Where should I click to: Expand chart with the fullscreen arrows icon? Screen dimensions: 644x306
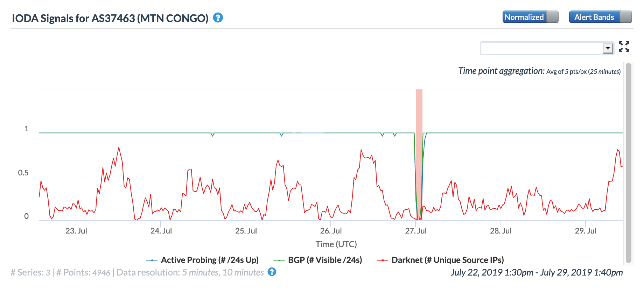pyautogui.click(x=624, y=47)
